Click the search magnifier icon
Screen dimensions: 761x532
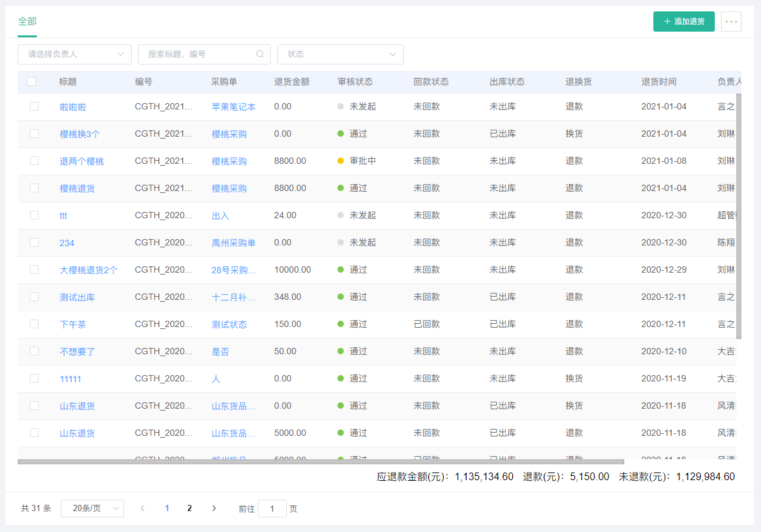[260, 54]
